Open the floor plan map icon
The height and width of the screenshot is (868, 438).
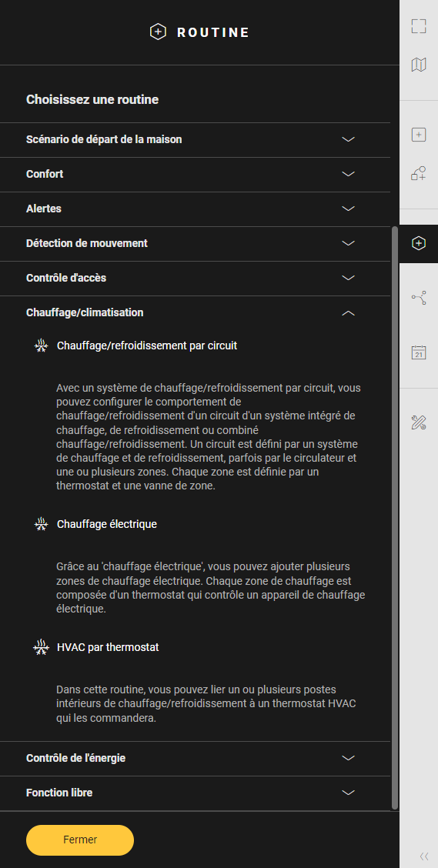(x=419, y=65)
